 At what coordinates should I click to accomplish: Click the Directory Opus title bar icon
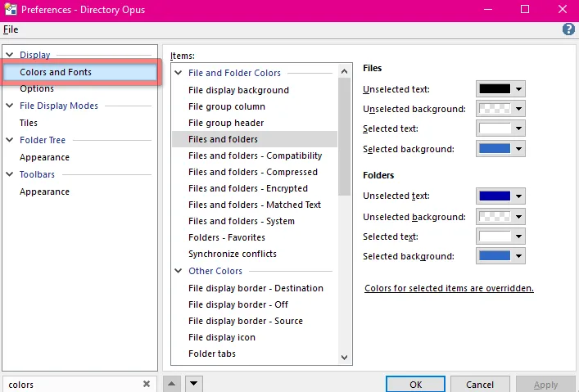[x=11, y=9]
